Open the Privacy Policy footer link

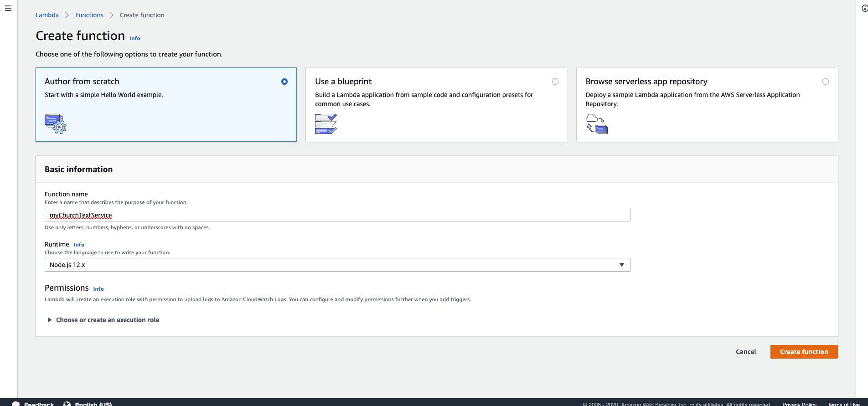coord(800,404)
